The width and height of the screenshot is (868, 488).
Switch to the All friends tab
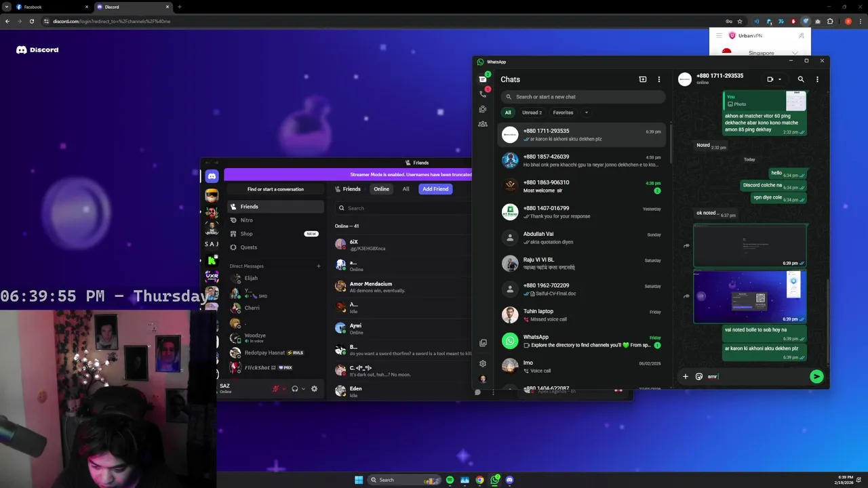click(x=406, y=189)
